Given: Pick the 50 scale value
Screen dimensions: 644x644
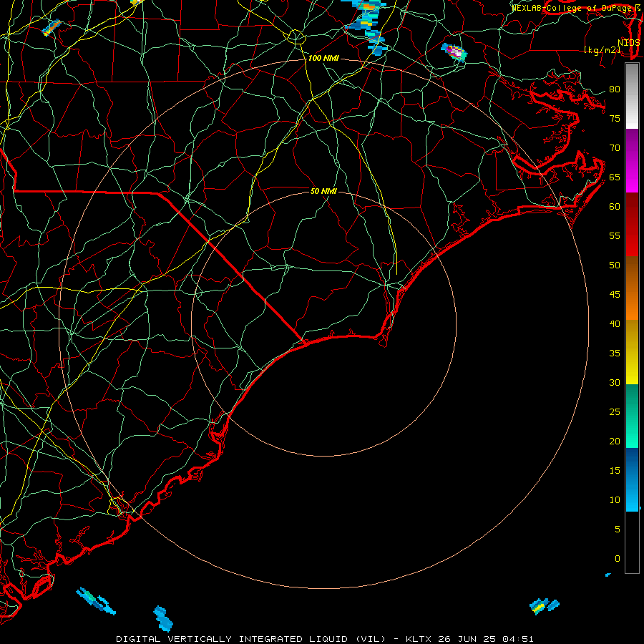Looking at the screenshot, I should (615, 265).
